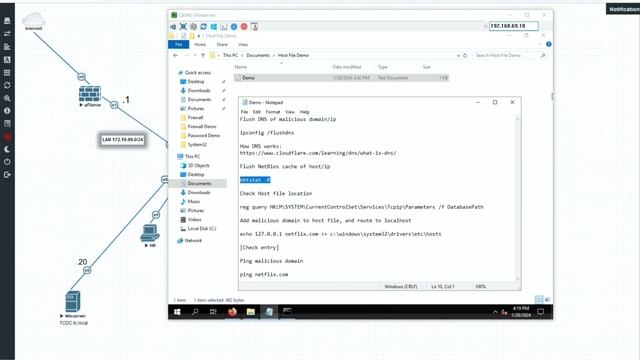Click taskbar search magnifier

(195, 312)
